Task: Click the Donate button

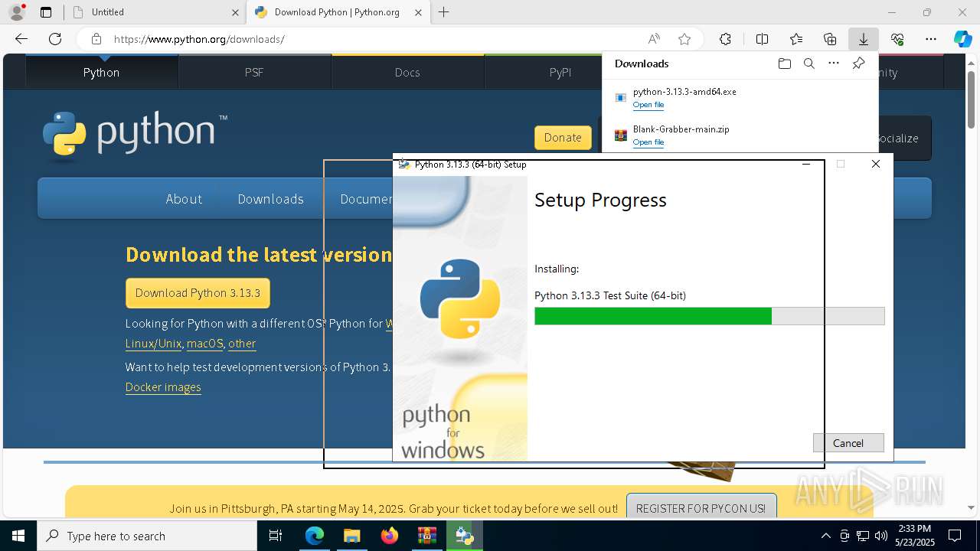Action: point(563,138)
